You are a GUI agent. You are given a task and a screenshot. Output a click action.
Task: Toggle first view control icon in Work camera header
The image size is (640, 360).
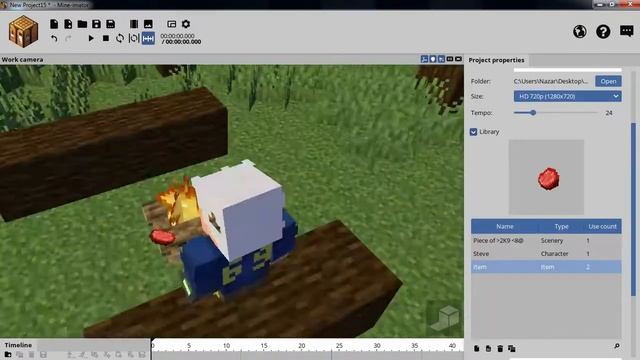tap(424, 59)
